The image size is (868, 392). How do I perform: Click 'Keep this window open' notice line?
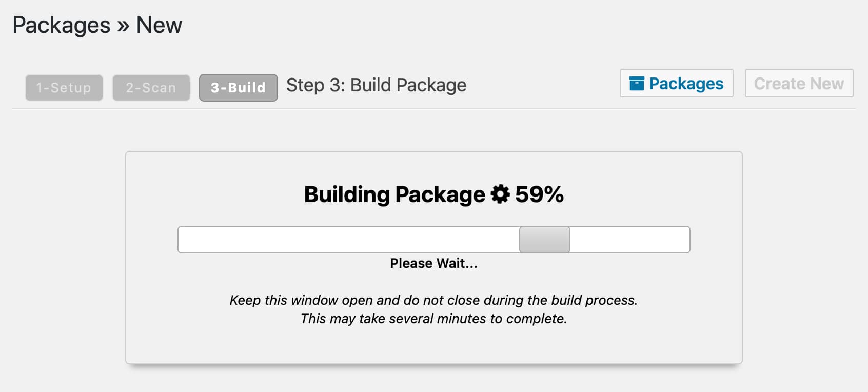[x=433, y=300]
